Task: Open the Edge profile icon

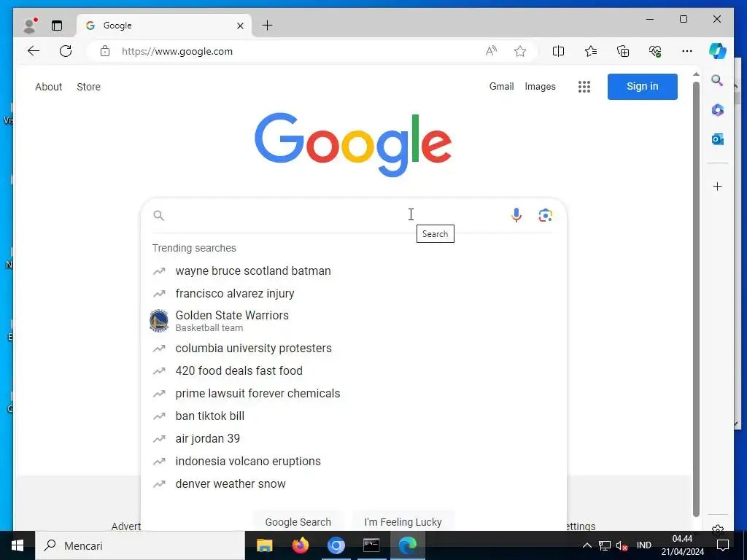Action: (x=30, y=26)
